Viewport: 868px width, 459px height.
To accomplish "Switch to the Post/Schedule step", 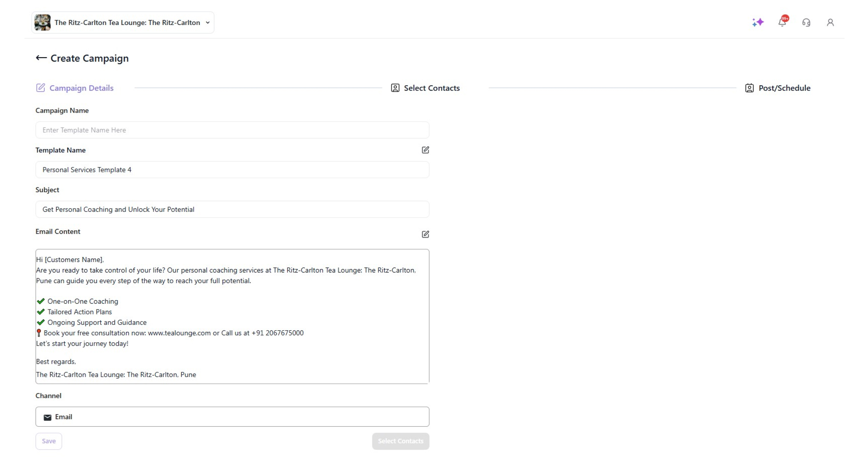I will click(784, 88).
